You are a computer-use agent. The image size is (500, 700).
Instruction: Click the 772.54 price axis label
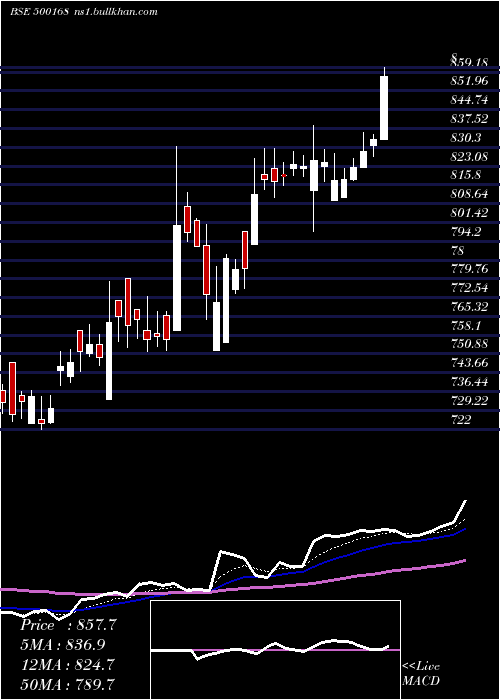(469, 288)
